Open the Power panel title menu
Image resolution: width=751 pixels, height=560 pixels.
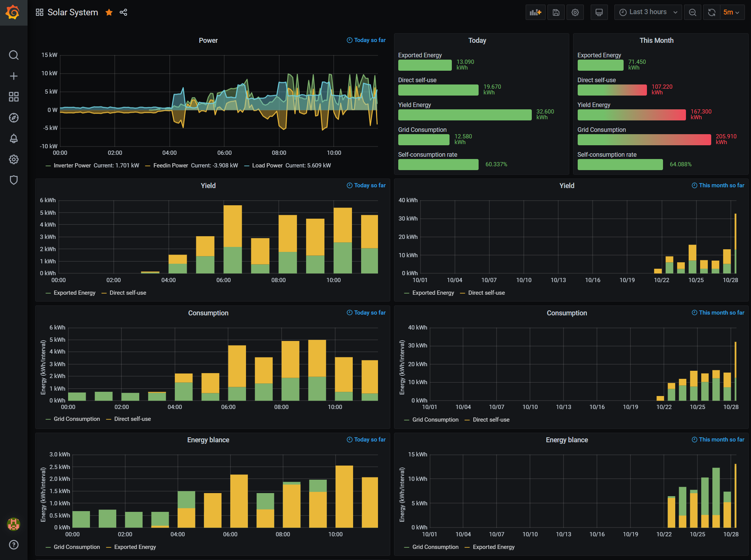[208, 41]
